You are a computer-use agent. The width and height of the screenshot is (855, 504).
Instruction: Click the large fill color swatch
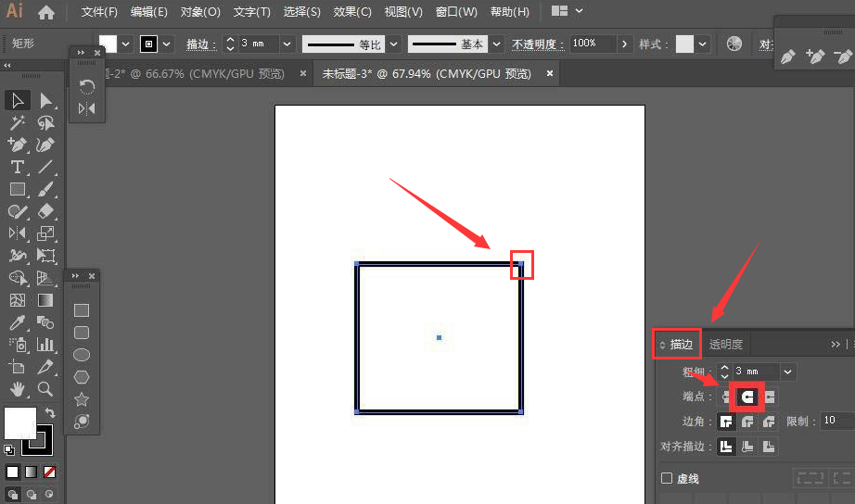click(x=20, y=422)
